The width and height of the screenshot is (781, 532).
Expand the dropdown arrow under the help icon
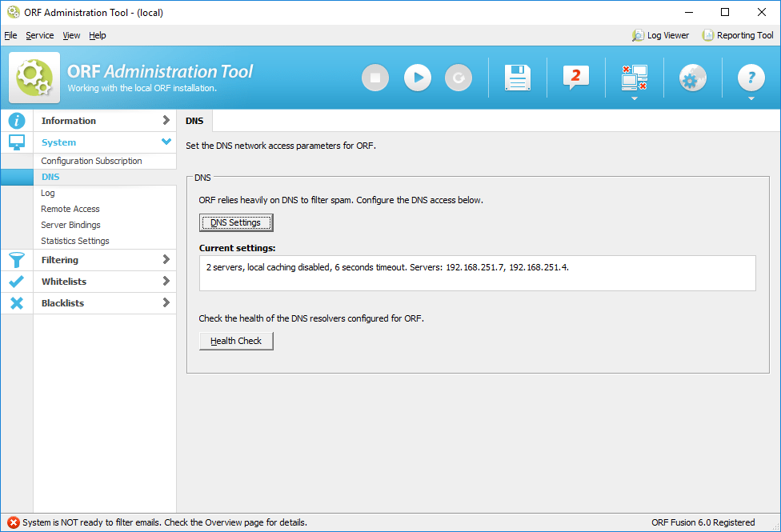pyautogui.click(x=751, y=98)
